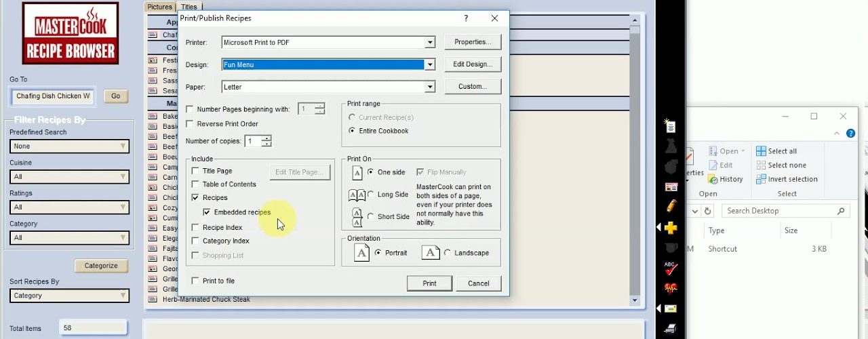Click the pencil edit icon in sidebar
The height and width of the screenshot is (339, 868).
click(671, 205)
